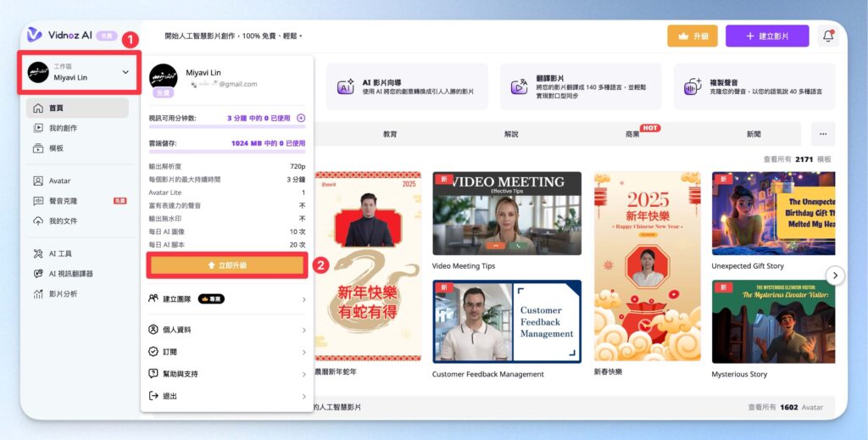868x440 pixels.
Task: Click the 立即升級 upgrade now button
Action: tap(227, 265)
